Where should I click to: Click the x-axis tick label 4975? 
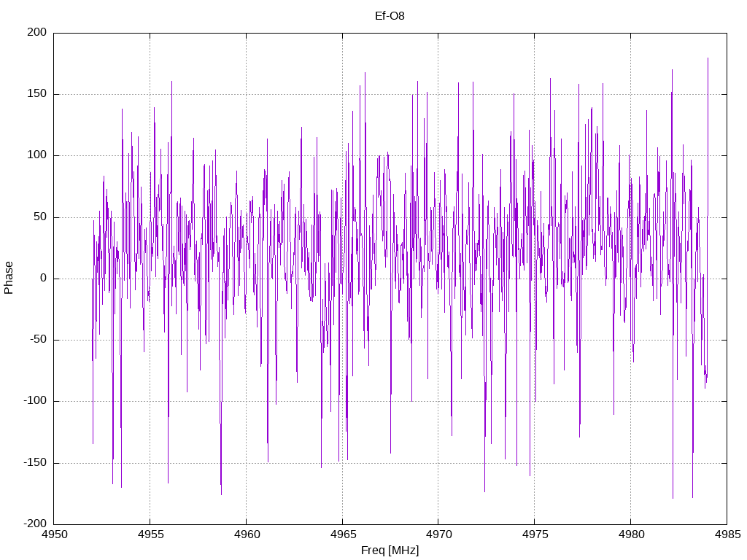pos(535,534)
